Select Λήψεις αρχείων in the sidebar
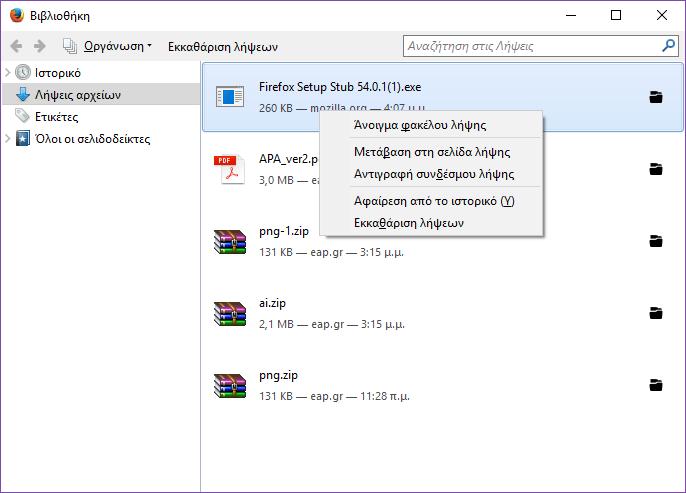 click(x=77, y=94)
